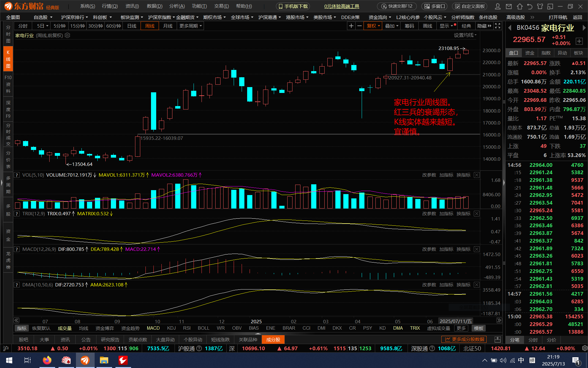Add stock to watchlist plus icon

click(579, 41)
